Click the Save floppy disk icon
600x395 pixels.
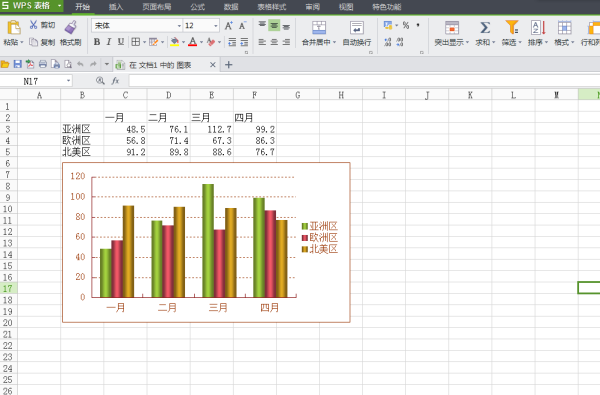click(18, 64)
